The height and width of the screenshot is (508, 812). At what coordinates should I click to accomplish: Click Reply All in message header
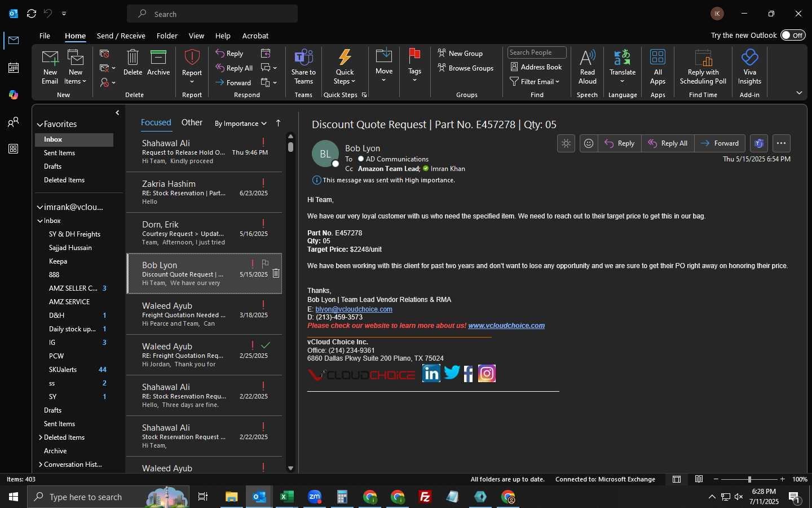tap(668, 143)
